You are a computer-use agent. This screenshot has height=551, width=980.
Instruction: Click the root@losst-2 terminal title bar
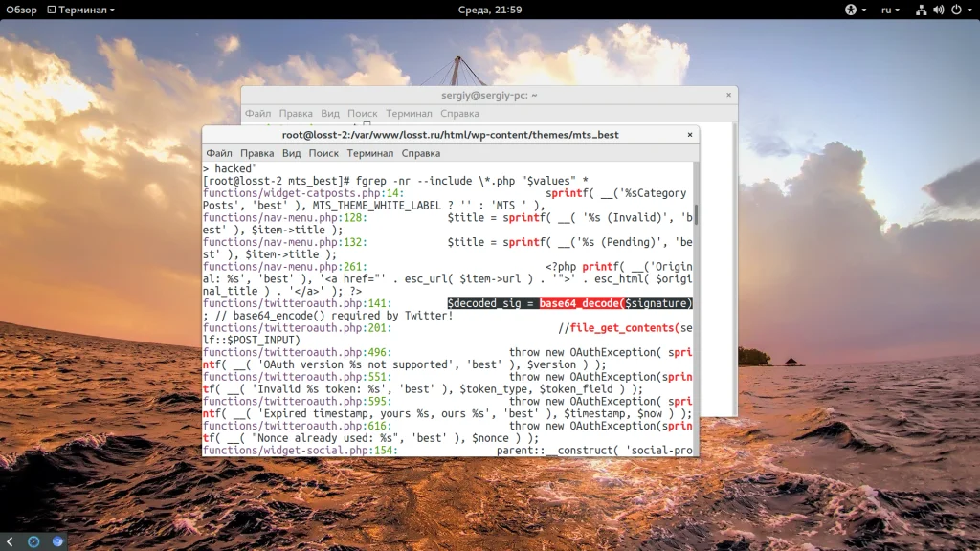pos(450,134)
